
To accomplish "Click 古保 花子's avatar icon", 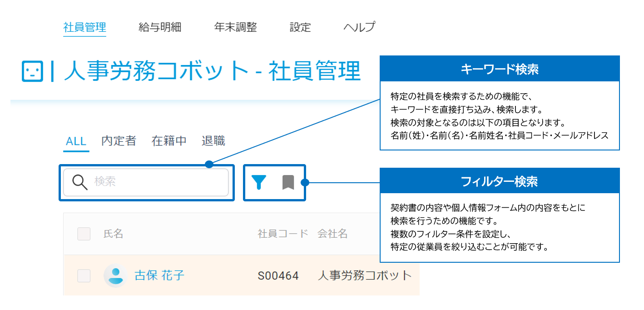I will 115,276.
